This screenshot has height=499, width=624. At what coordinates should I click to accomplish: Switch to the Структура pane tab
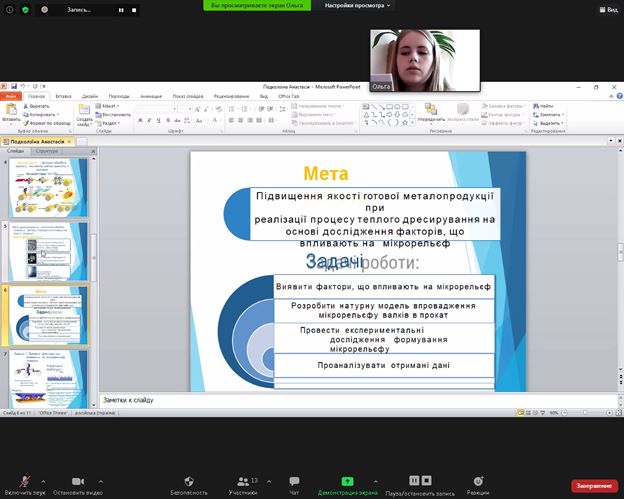[47, 151]
